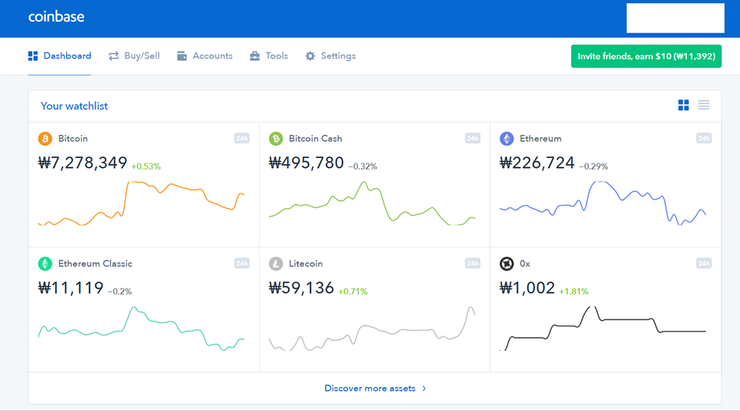The height and width of the screenshot is (411, 740).
Task: Click the 0x asset name
Action: 525,263
